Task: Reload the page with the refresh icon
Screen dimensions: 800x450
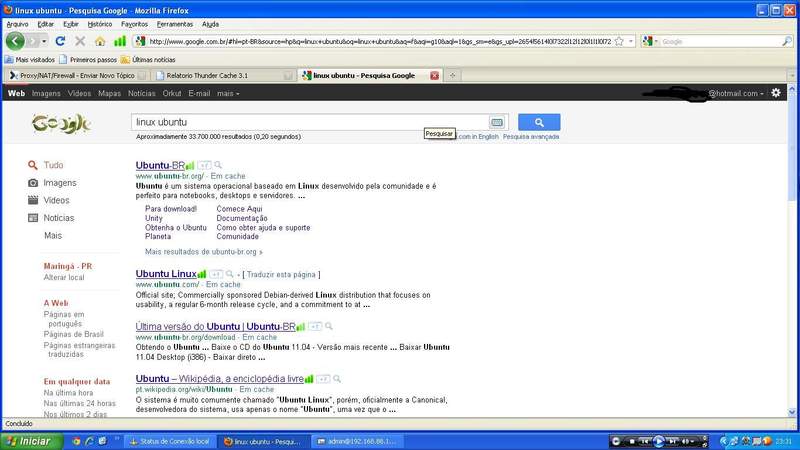Action: point(60,41)
